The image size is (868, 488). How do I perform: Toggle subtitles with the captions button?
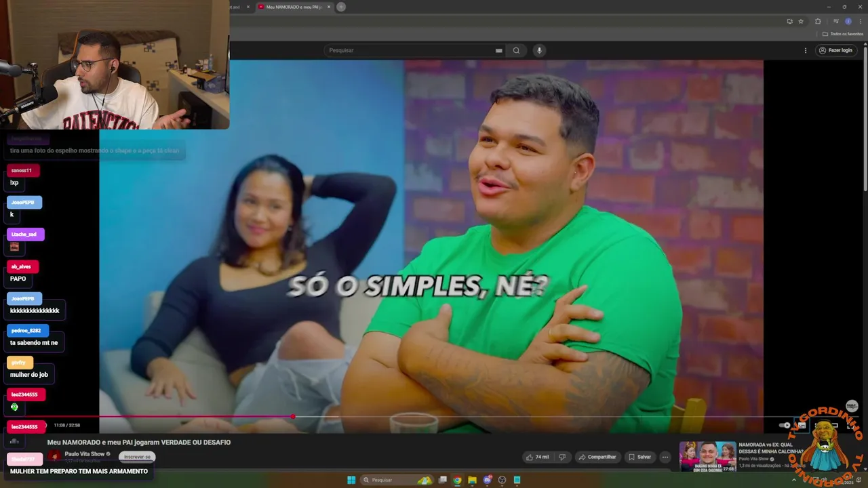point(802,426)
